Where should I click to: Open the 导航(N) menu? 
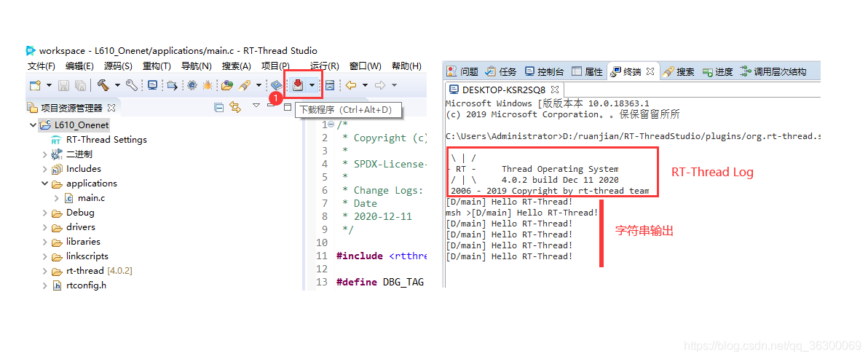point(197,66)
